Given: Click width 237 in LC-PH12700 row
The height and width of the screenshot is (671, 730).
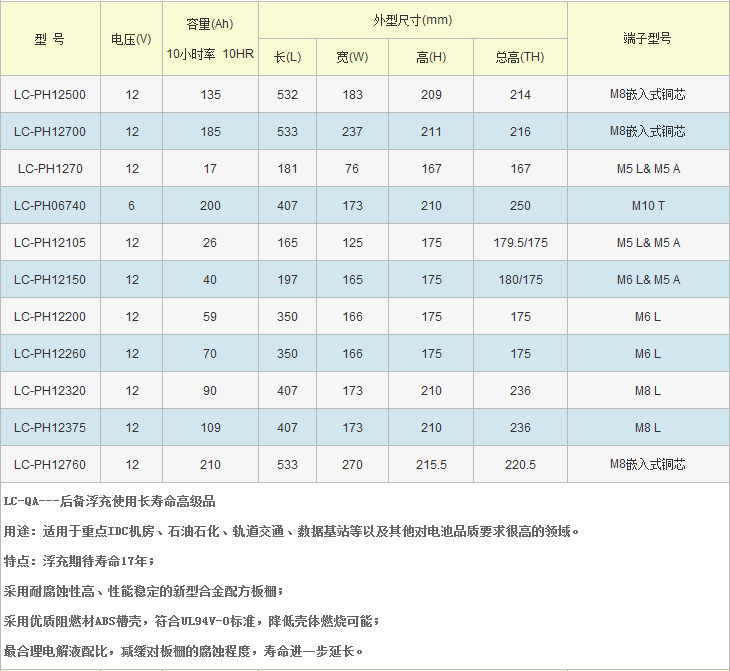Looking at the screenshot, I should pos(352,132).
